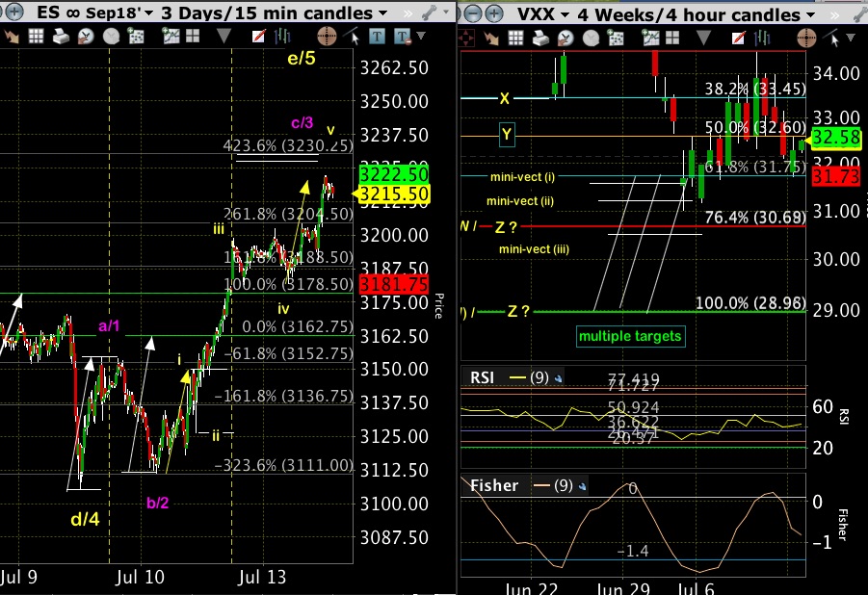Open the ES Sep18' symbol dropdown

tap(147, 12)
